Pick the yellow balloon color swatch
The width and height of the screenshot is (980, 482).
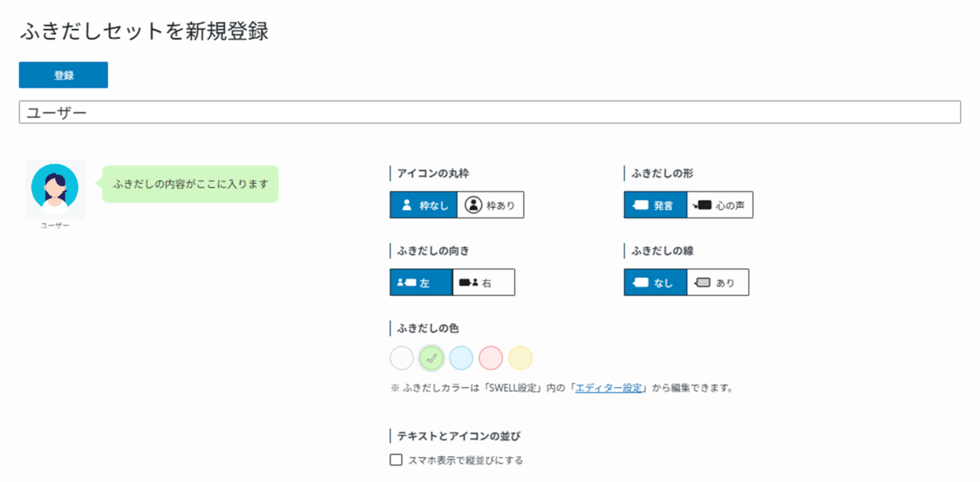click(521, 358)
